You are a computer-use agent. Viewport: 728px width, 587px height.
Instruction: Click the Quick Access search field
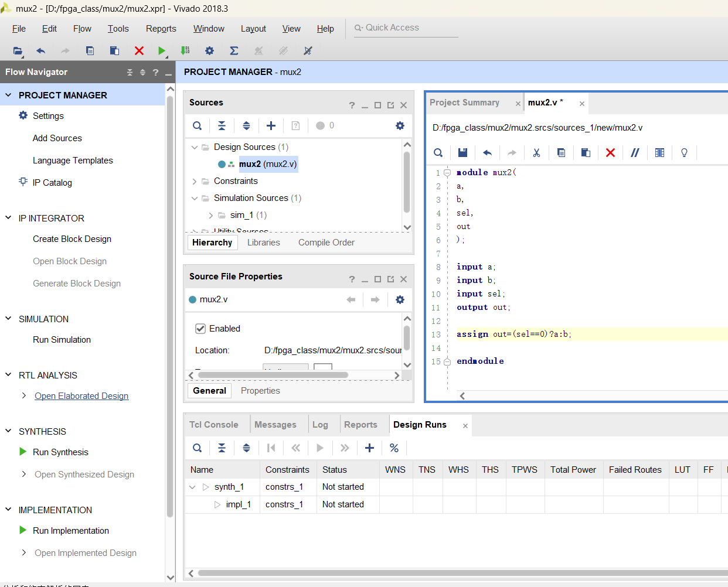coord(406,28)
